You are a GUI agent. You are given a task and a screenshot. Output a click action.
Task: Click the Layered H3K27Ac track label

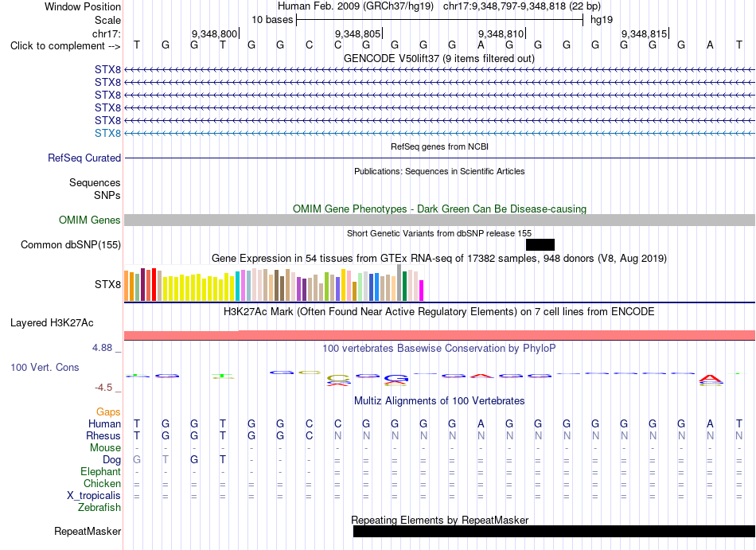click(52, 323)
